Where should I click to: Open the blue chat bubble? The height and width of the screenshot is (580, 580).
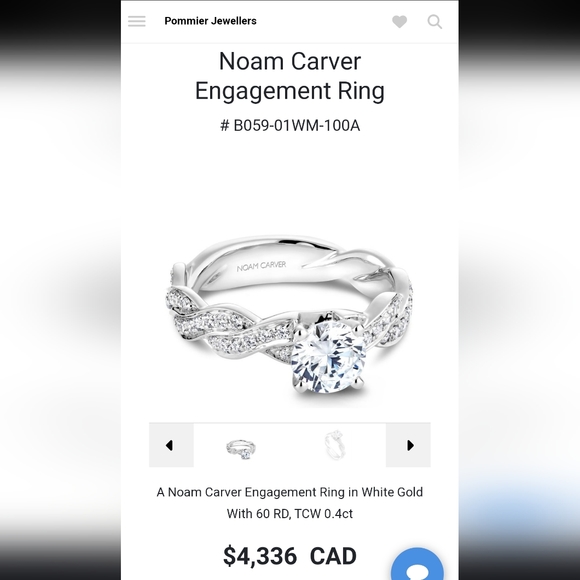coord(417,564)
